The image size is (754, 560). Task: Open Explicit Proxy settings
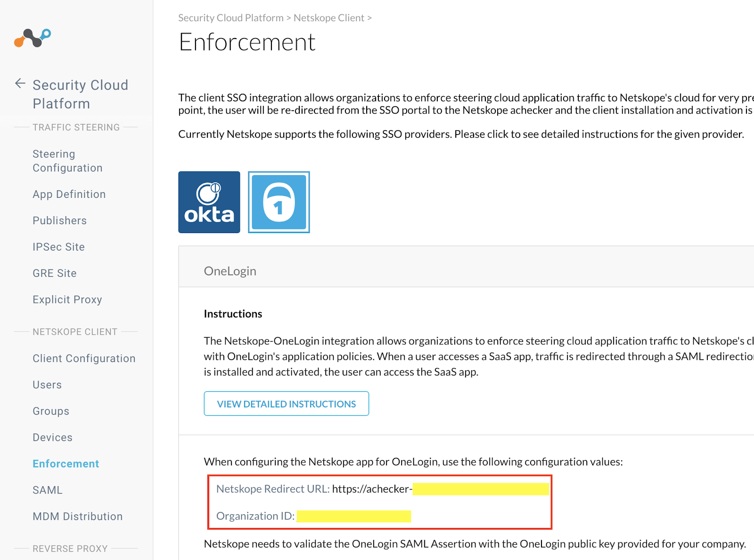(x=67, y=300)
